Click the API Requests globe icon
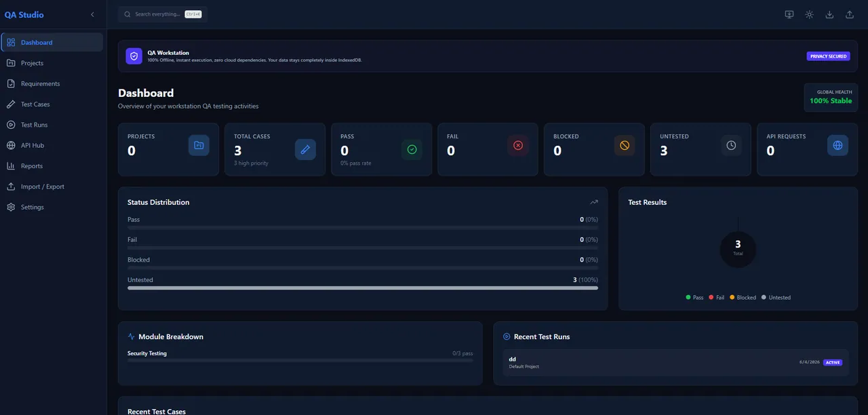The width and height of the screenshot is (868, 415). 837,145
